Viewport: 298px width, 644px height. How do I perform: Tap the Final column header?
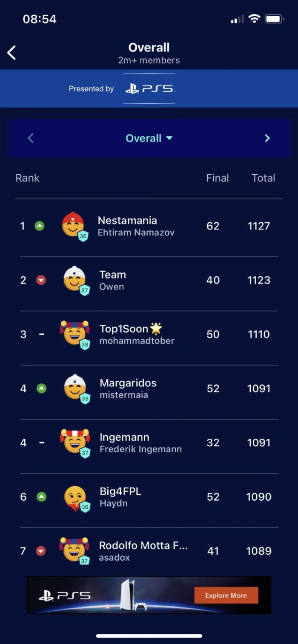pos(217,178)
